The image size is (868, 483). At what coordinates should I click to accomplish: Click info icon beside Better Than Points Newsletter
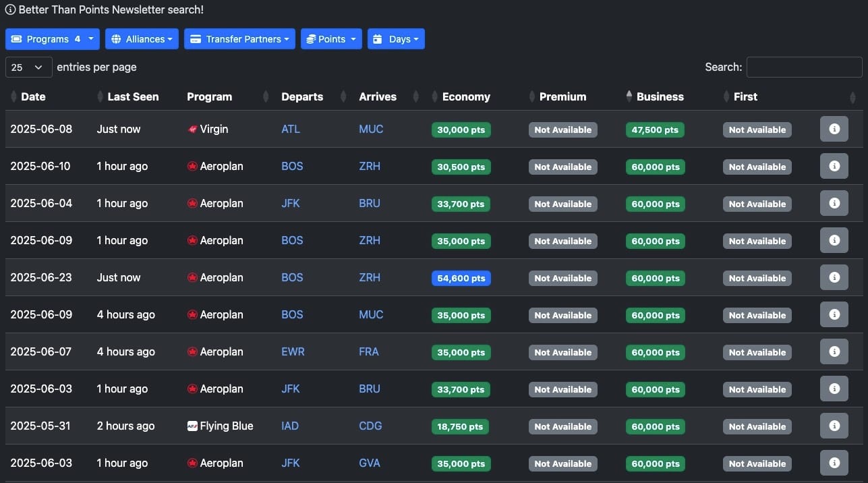[10, 10]
